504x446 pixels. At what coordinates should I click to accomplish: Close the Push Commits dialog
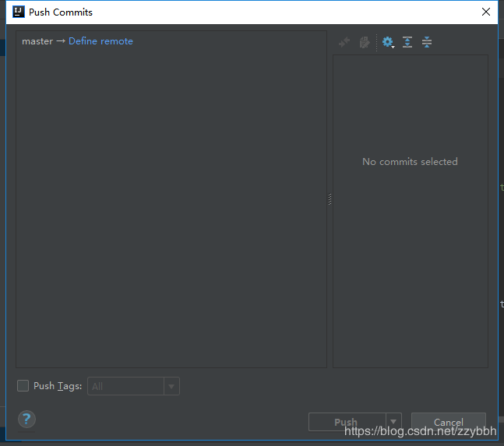486,12
